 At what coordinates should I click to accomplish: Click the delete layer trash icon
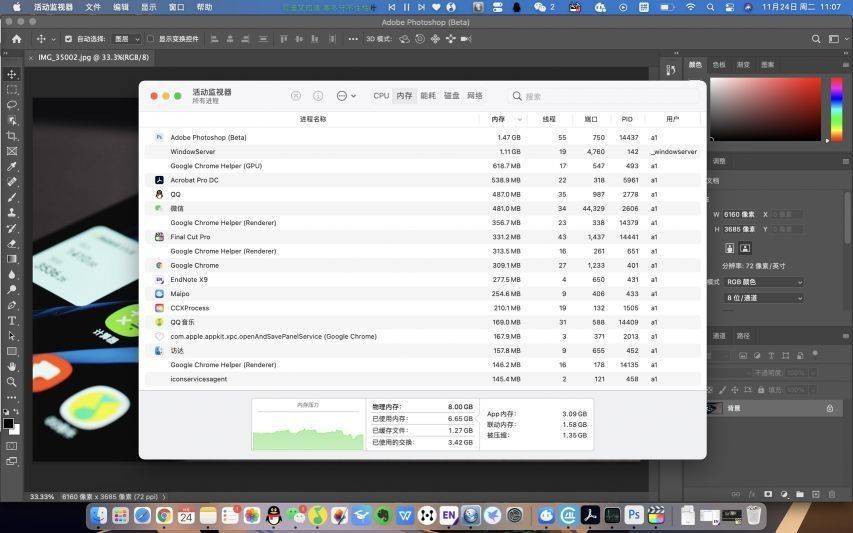832,494
